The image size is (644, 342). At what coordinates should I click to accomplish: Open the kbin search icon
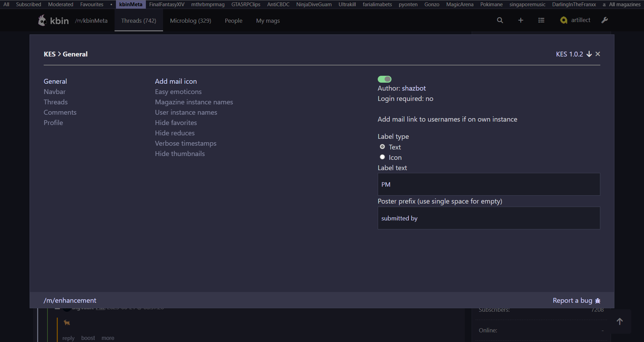500,20
